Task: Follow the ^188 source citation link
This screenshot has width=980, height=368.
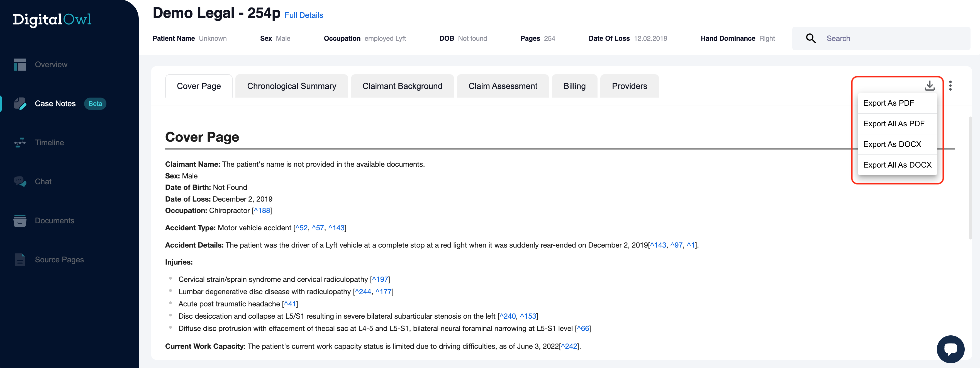Action: (x=262, y=210)
